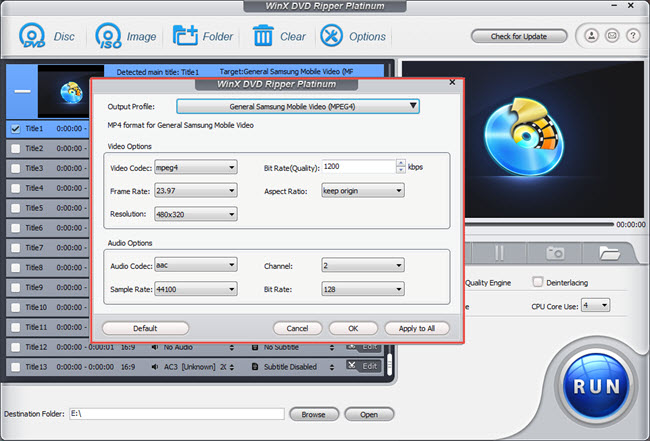Image resolution: width=650 pixels, height=441 pixels.
Task: Uncheck the Title1 checkbox
Action: click(15, 129)
